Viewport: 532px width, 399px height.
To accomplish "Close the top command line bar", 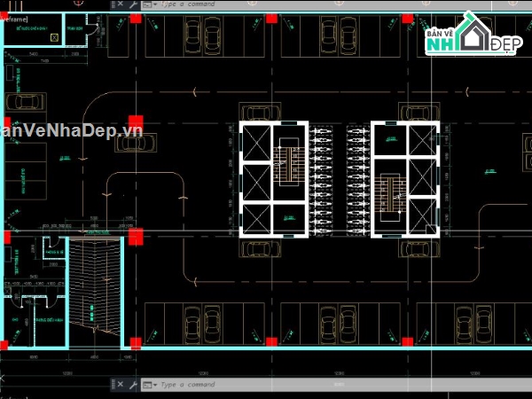I will pyautogui.click(x=121, y=4).
